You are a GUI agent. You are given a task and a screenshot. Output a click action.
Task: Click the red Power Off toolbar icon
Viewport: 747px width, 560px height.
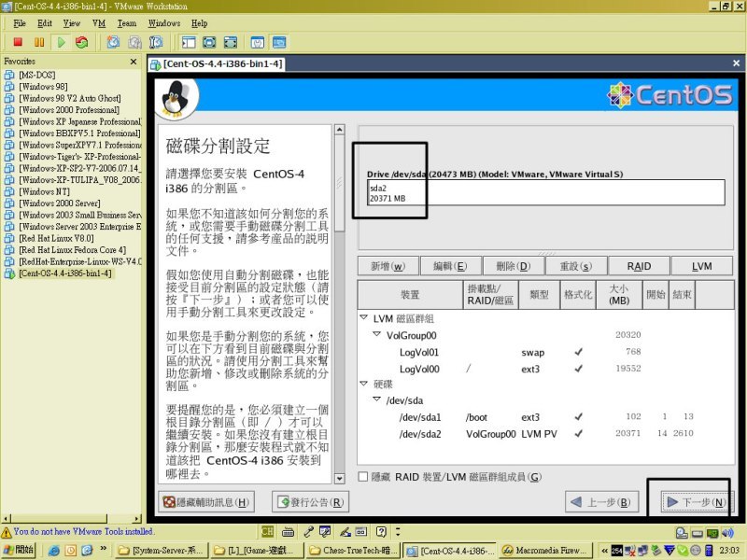[18, 42]
